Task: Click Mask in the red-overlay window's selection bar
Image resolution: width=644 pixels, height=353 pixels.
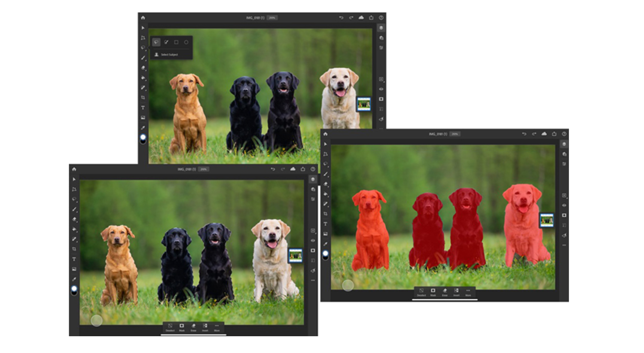Action: pos(433,292)
